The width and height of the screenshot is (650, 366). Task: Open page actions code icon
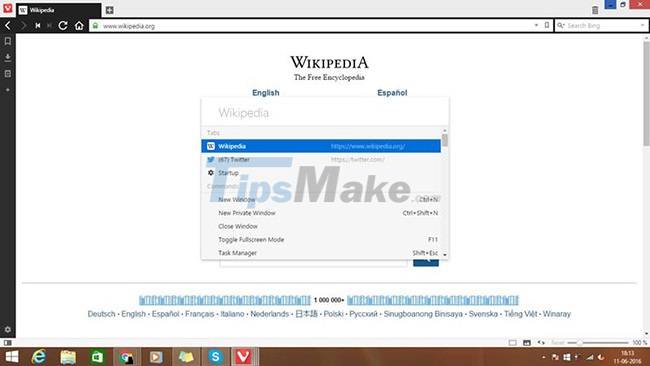coord(541,343)
